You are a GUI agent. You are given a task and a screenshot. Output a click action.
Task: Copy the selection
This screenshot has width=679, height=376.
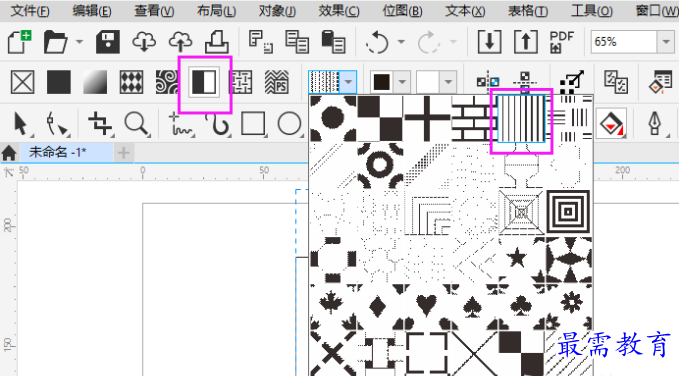(297, 42)
